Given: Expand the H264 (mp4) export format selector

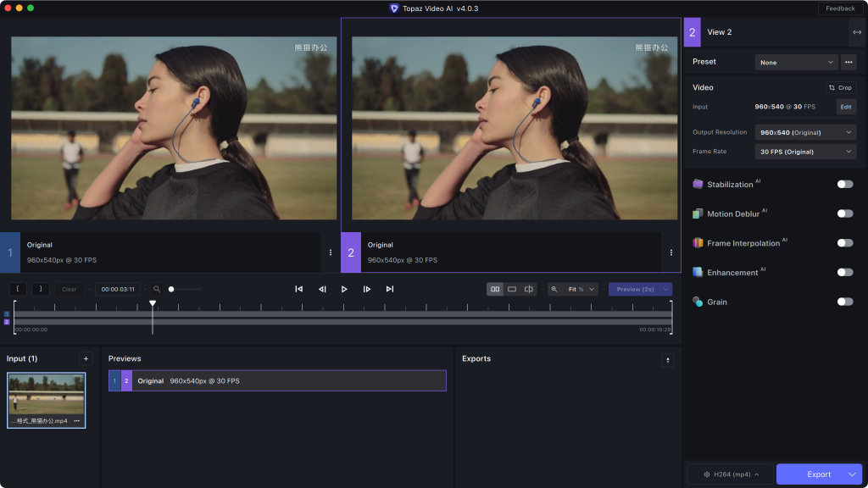Looking at the screenshot, I should tap(729, 474).
